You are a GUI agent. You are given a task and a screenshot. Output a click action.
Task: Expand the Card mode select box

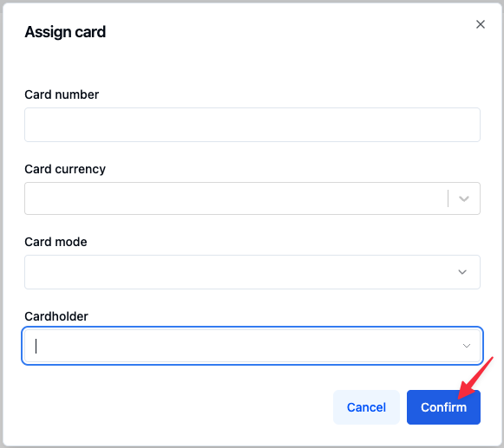click(x=252, y=272)
